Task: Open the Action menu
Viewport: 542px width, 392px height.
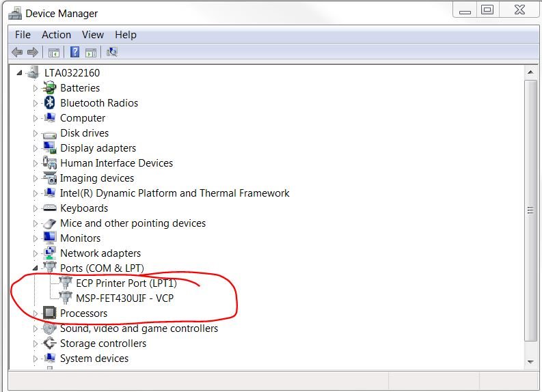Action: tap(56, 35)
